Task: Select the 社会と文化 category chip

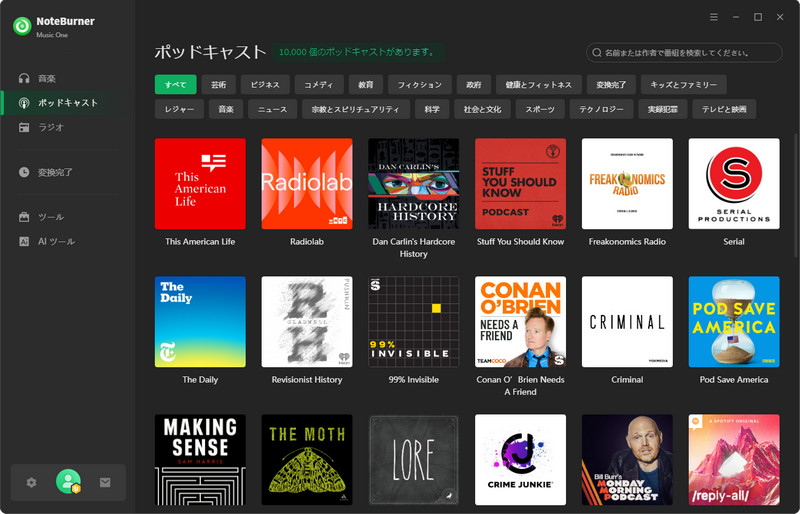Action: coord(482,109)
